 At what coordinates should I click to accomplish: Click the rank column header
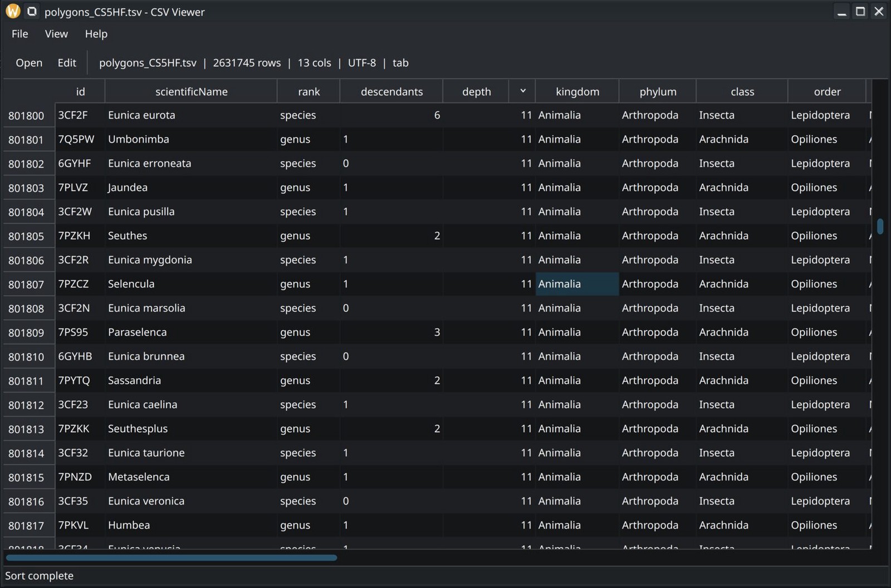(309, 91)
